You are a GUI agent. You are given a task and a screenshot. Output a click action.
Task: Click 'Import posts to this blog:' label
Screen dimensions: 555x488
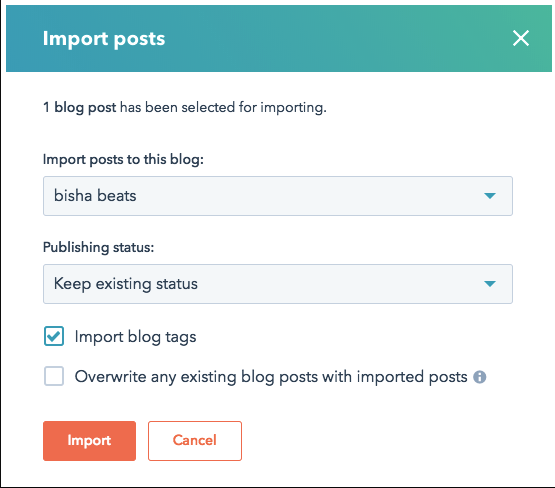pos(123,160)
